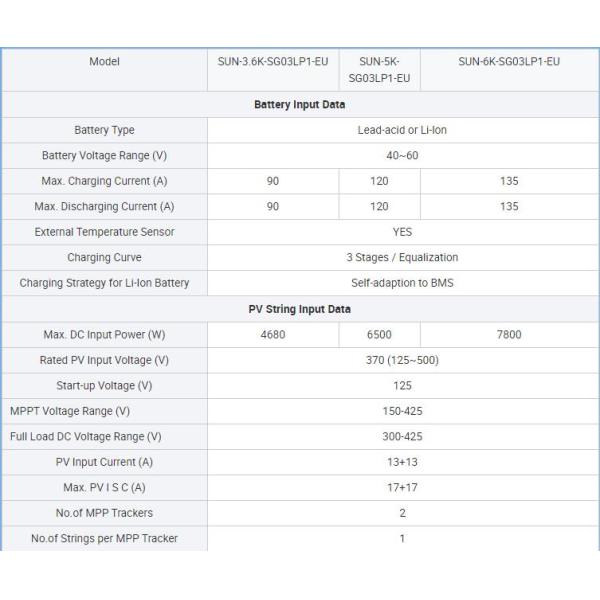This screenshot has width=600, height=600.
Task: Select the External Temperature Sensor YES value
Action: [402, 232]
